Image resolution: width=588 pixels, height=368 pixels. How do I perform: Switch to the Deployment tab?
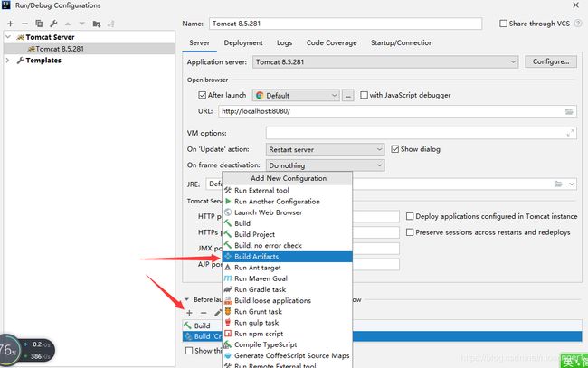[243, 42]
